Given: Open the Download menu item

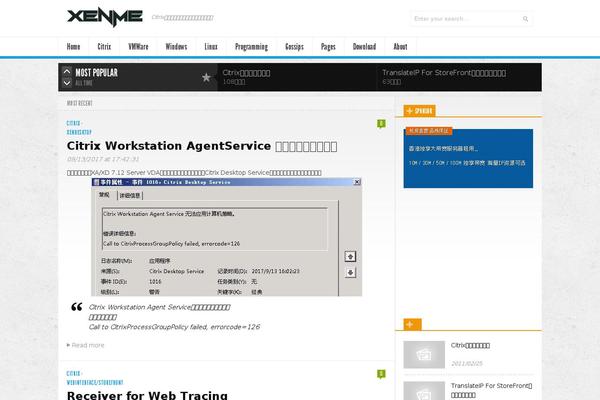Looking at the screenshot, I should click(x=364, y=47).
